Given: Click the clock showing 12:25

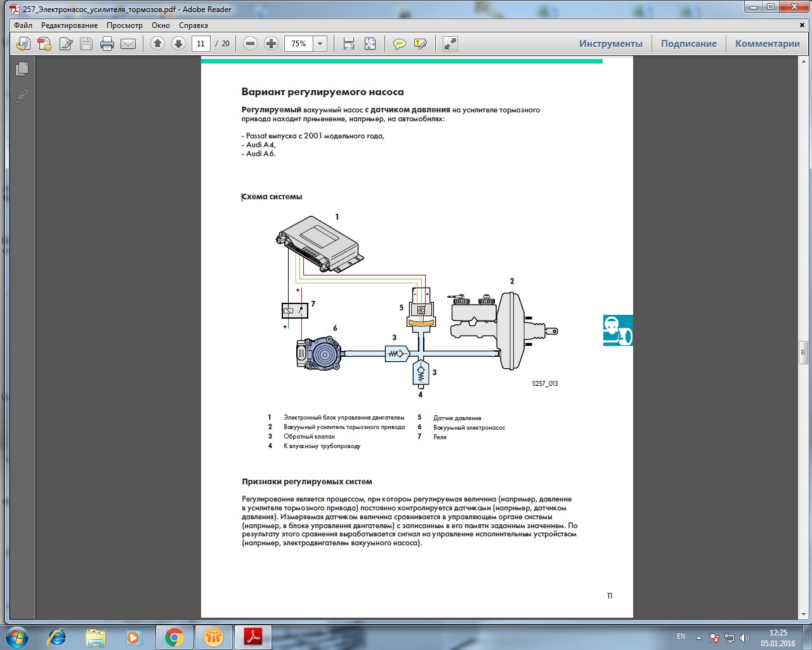Looking at the screenshot, I should point(778,633).
